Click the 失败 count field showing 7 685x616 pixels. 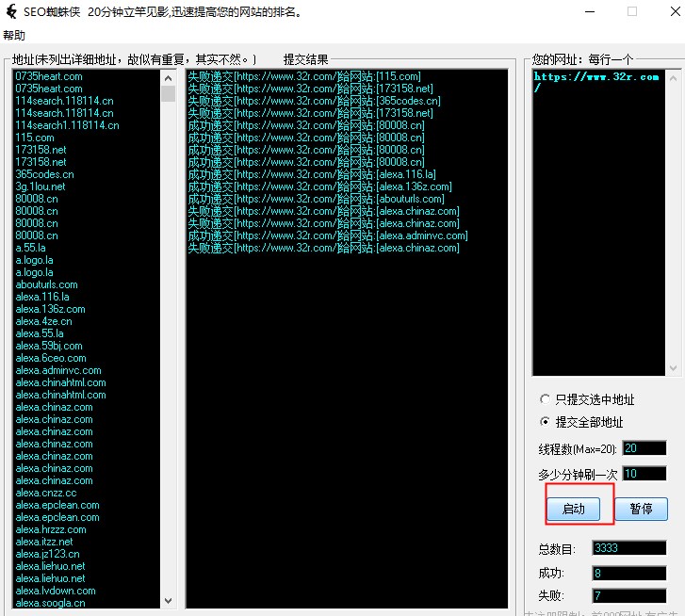point(629,595)
